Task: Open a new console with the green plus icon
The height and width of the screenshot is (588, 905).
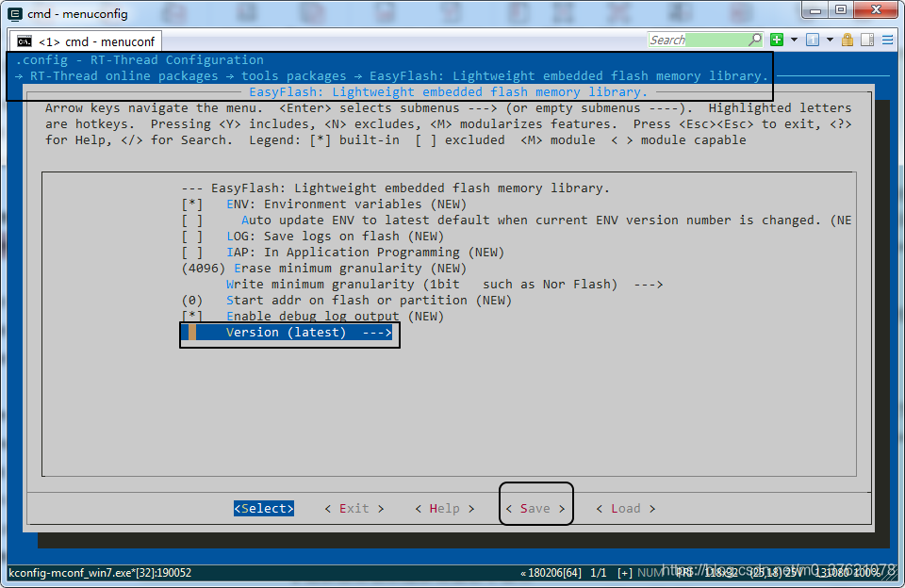Action: [775, 40]
